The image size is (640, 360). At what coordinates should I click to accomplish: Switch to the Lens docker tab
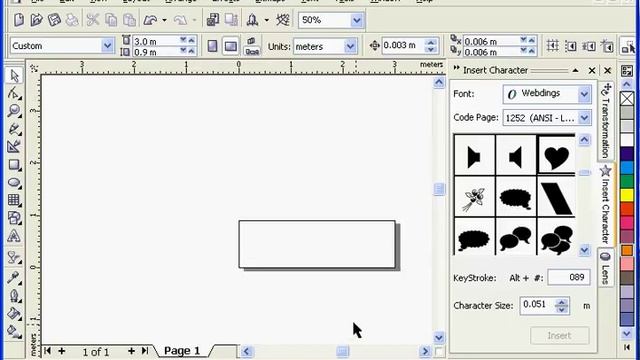click(x=606, y=267)
